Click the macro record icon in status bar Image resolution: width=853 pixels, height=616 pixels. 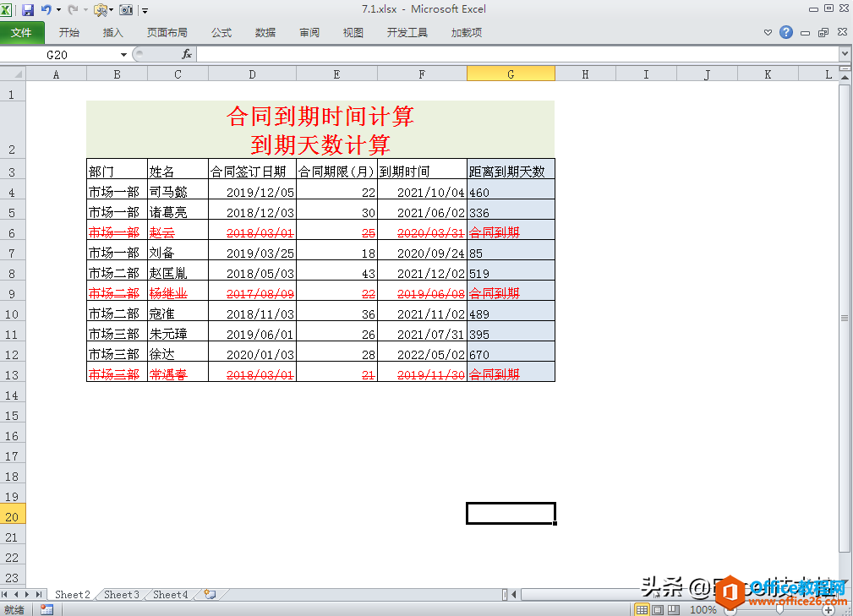click(x=46, y=610)
